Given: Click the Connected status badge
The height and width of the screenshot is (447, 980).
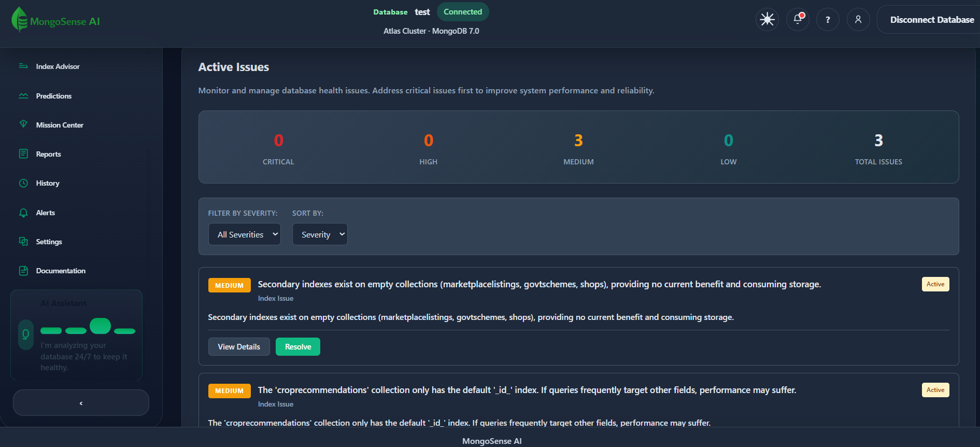Looking at the screenshot, I should [x=463, y=12].
